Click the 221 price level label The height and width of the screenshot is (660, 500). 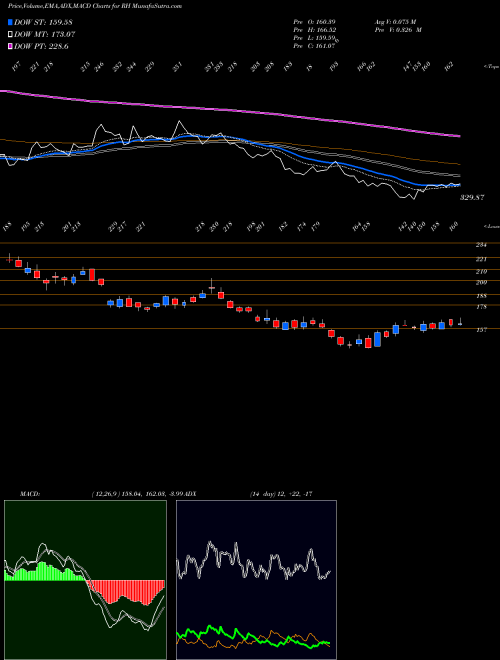tap(481, 259)
